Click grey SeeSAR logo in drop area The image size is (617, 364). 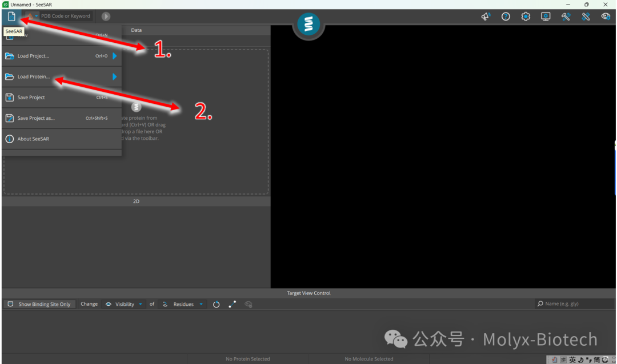[x=136, y=107]
